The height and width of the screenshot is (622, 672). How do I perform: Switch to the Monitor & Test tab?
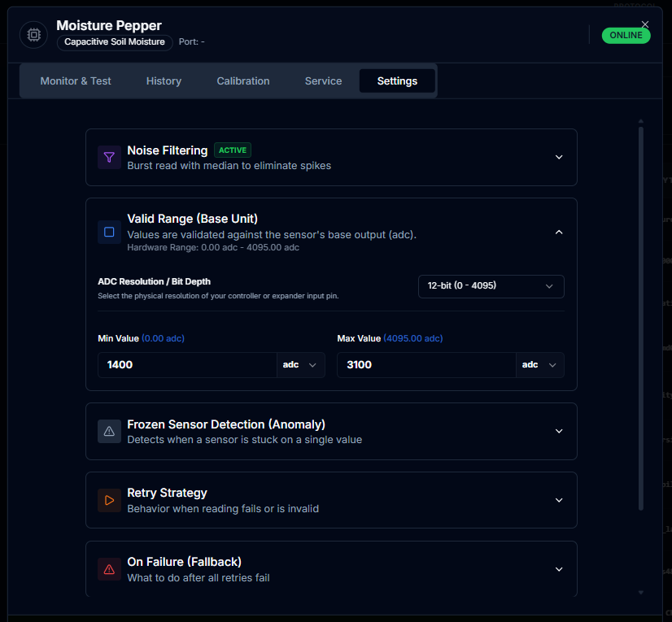point(76,81)
